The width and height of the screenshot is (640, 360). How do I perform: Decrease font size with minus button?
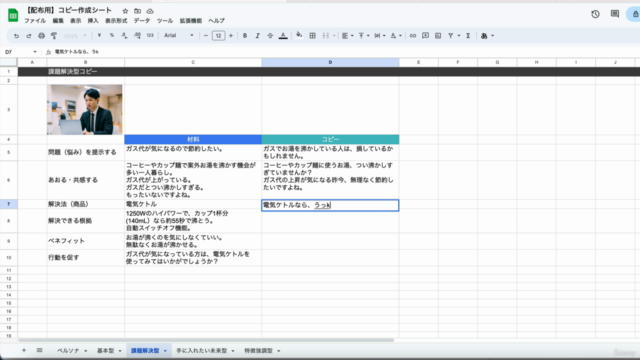(x=206, y=36)
